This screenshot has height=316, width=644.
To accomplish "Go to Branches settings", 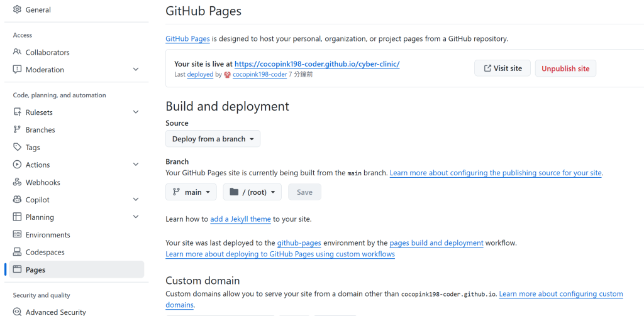I will pyautogui.click(x=76, y=129).
